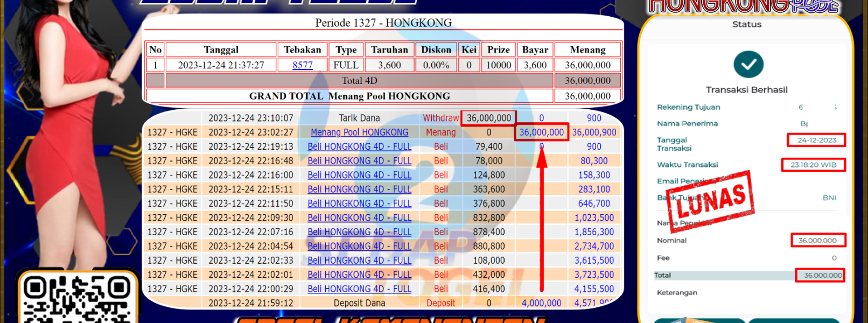Click the Rekening Tujuan label
This screenshot has width=868, height=323.
pos(688,107)
